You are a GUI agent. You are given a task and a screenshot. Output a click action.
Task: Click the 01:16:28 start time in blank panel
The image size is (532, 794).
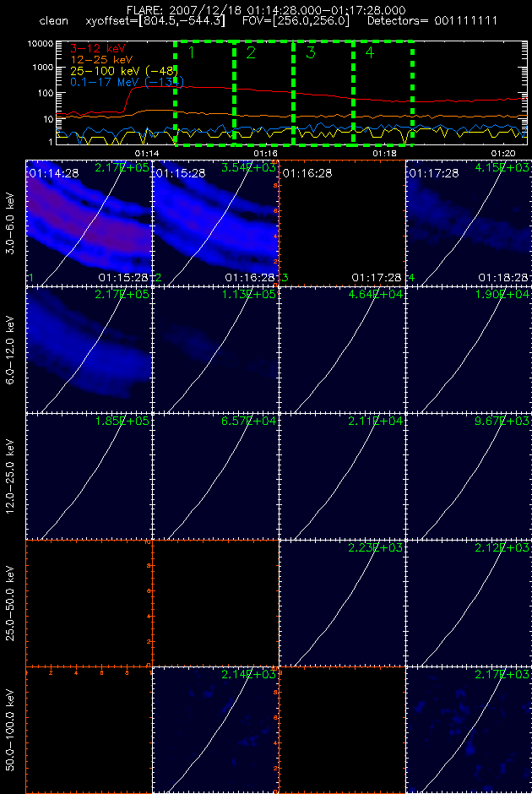pyautogui.click(x=307, y=173)
